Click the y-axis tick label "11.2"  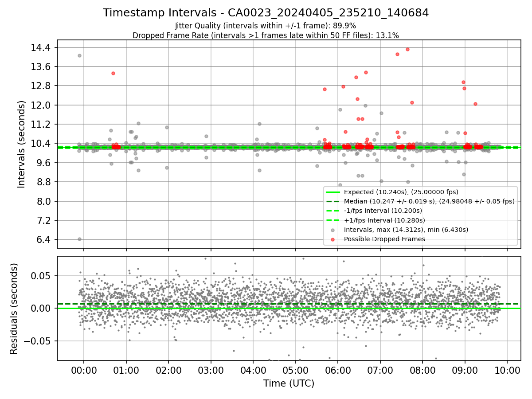tap(40, 124)
